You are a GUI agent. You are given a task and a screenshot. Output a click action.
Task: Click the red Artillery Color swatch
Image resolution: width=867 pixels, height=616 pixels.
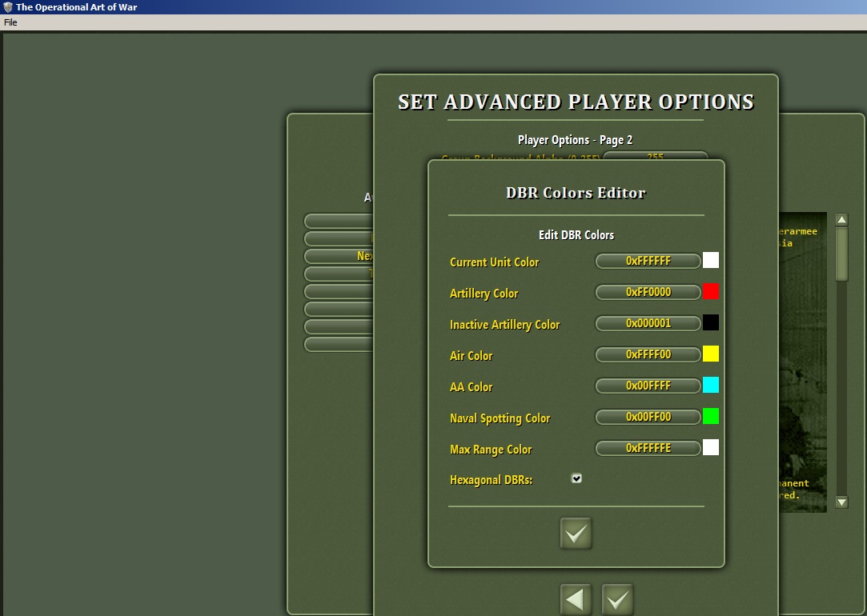[x=711, y=291]
